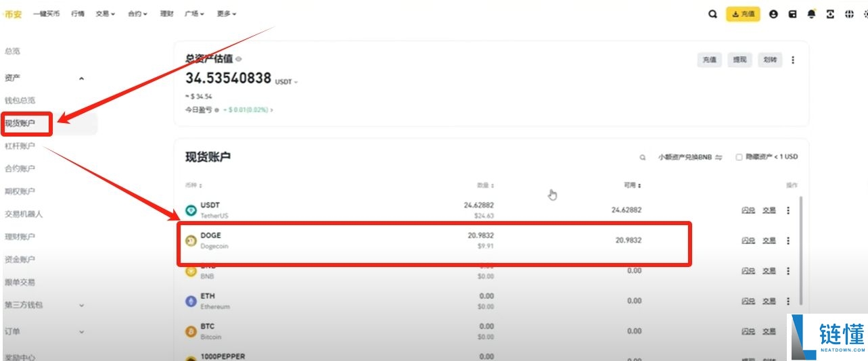Change the USDT valuation currency dropdown
868x361 pixels.
286,81
